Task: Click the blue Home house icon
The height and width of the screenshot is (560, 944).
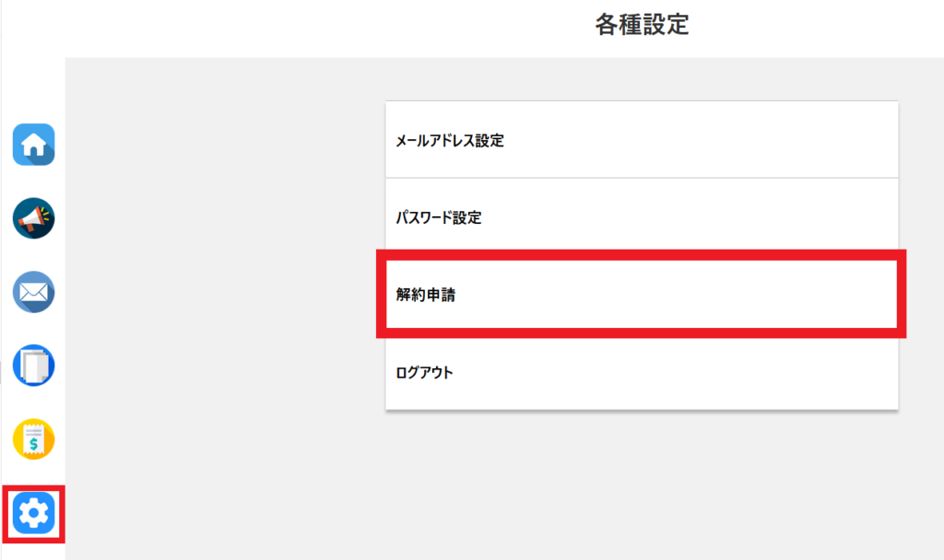Action: (33, 145)
